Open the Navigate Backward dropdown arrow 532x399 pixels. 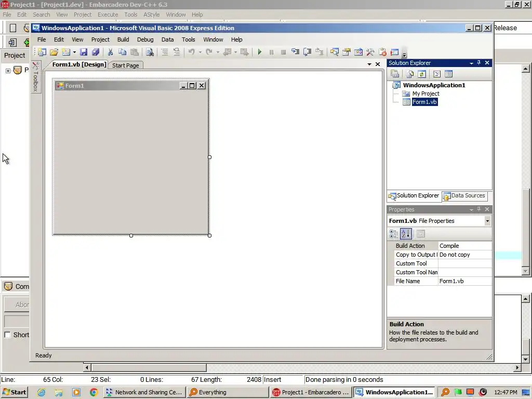pyautogui.click(x=235, y=52)
